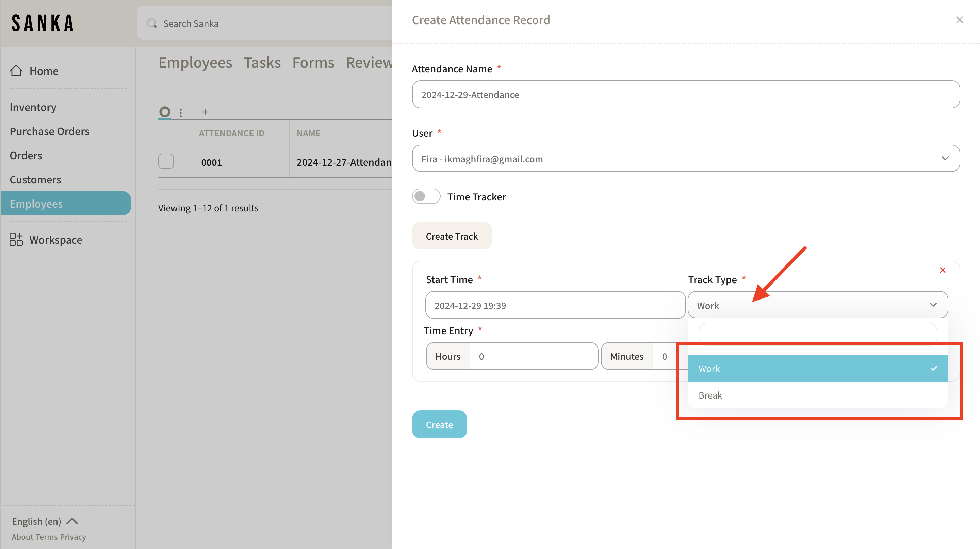Viewport: 980px width, 549px height.
Task: Click the Workspace grid icon
Action: (16, 240)
